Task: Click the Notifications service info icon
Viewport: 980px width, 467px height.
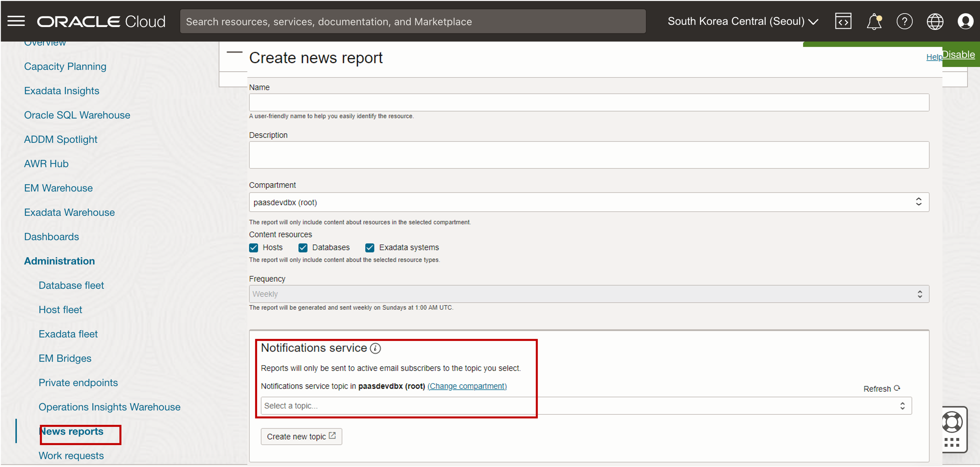Action: (375, 348)
